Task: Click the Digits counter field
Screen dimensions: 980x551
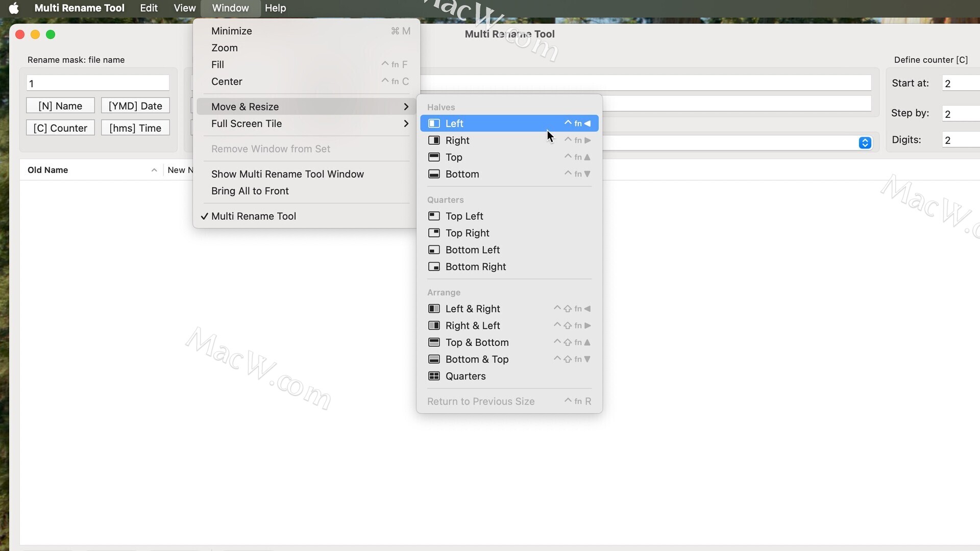Action: point(961,140)
